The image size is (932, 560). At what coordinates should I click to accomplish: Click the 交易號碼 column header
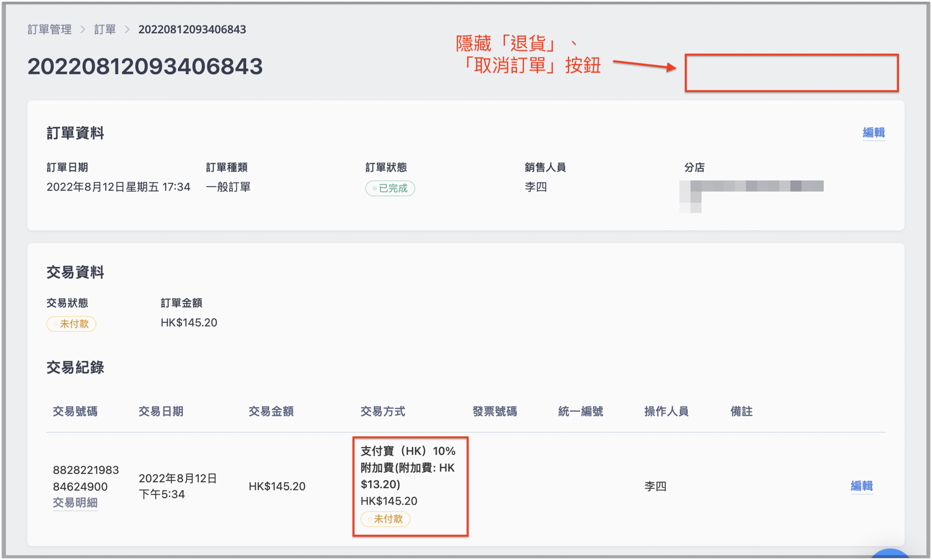click(75, 411)
